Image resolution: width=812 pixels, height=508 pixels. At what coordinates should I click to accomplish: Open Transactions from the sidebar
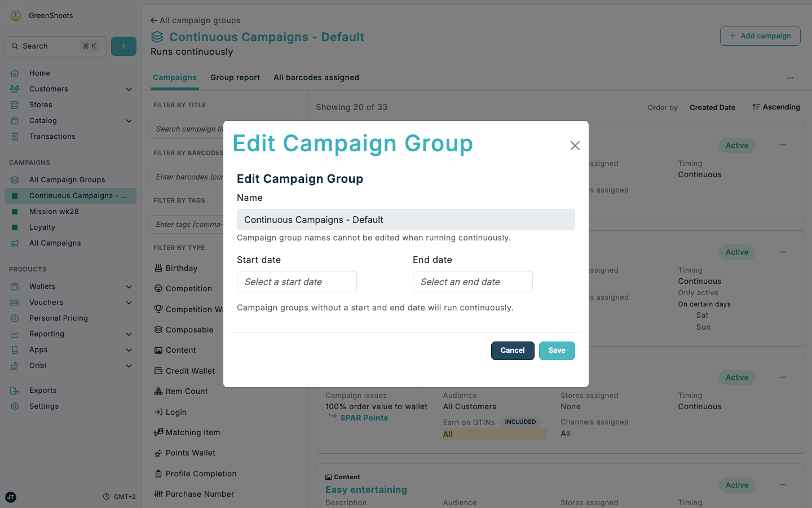click(x=52, y=136)
